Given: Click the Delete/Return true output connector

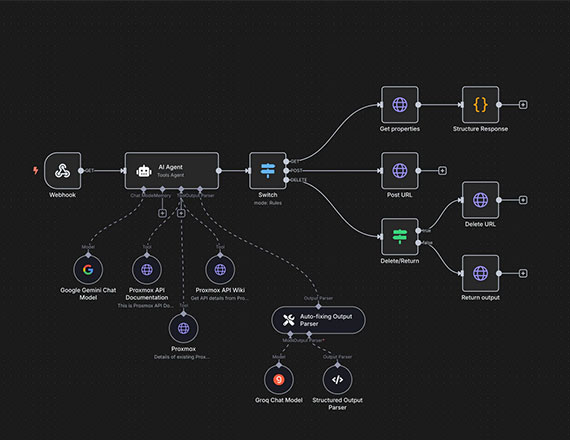Looking at the screenshot, I should 418,231.
